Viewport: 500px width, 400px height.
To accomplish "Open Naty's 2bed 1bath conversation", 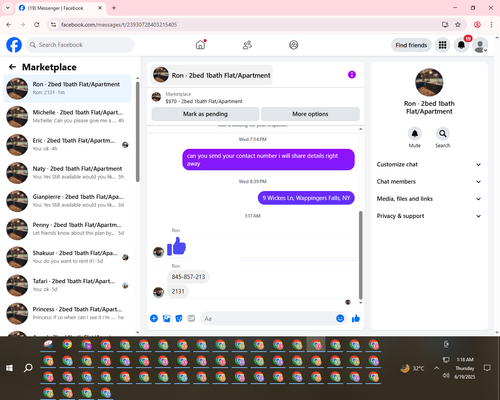I will tap(67, 173).
